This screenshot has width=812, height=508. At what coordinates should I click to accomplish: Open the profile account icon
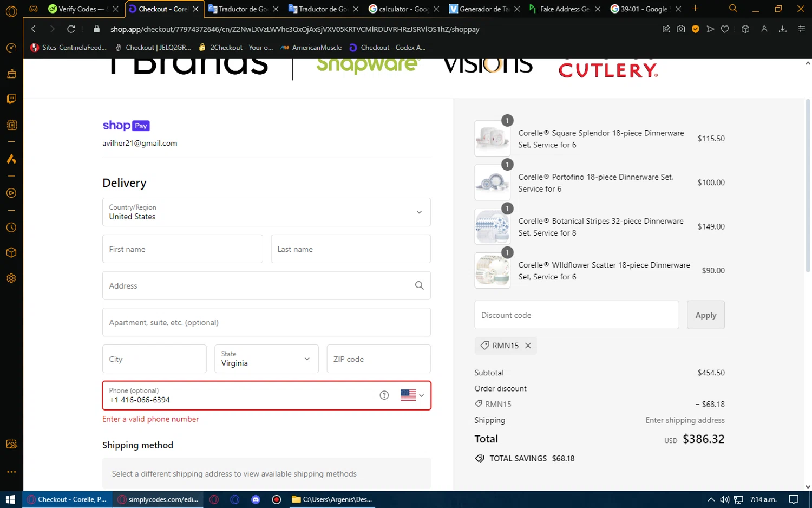point(764,29)
